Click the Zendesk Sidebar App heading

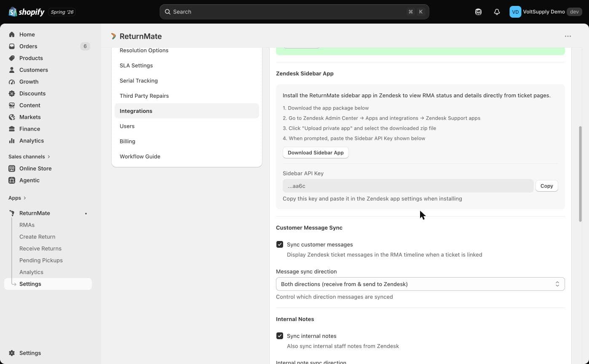(x=305, y=73)
